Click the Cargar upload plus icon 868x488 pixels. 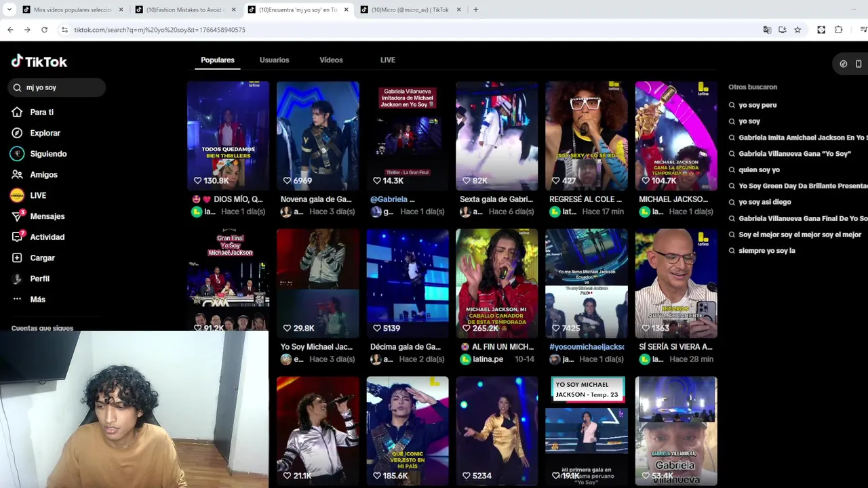point(17,258)
